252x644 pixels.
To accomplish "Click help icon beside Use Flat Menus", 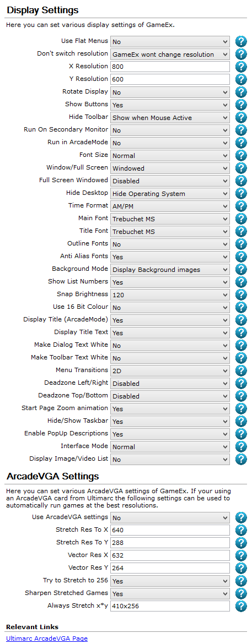I will (241, 41).
